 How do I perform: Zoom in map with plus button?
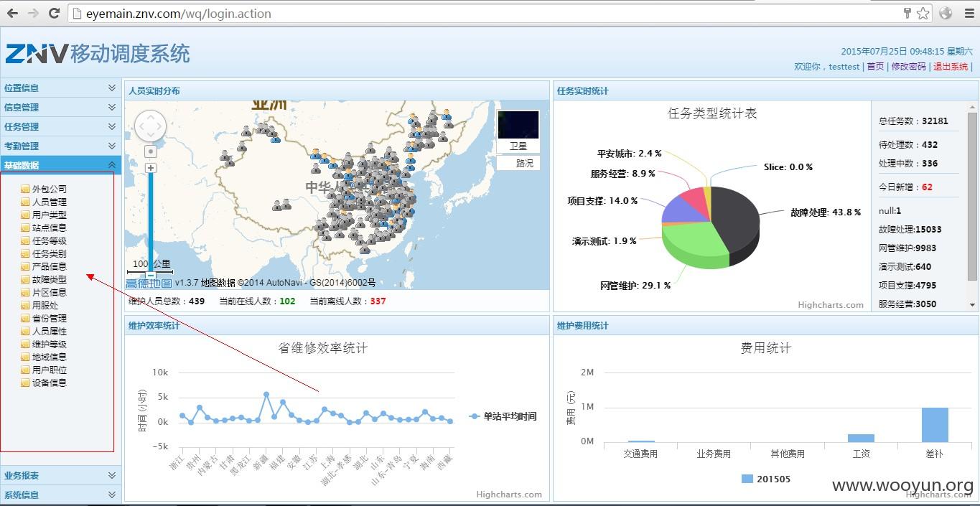point(151,168)
